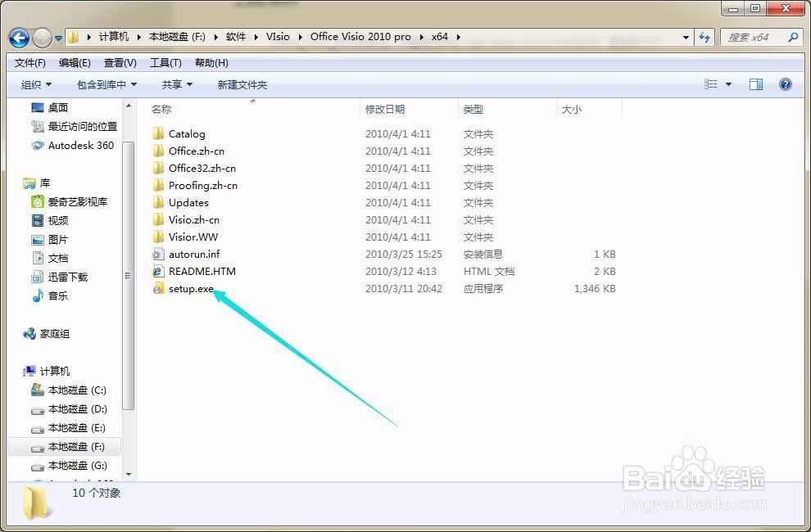
Task: Click the setup.exe file name
Action: point(191,288)
